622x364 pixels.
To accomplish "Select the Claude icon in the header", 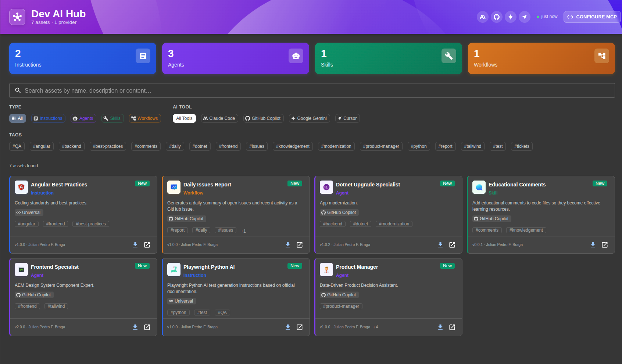I will pos(482,17).
